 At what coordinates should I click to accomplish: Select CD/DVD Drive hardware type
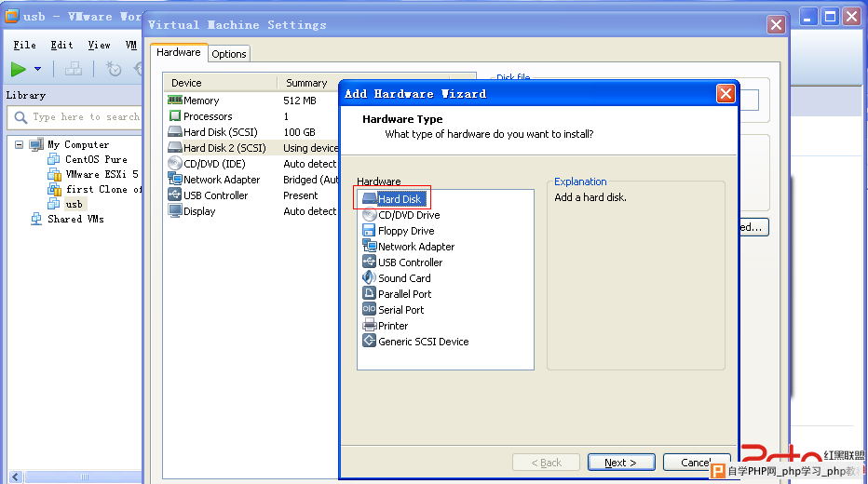(x=401, y=215)
